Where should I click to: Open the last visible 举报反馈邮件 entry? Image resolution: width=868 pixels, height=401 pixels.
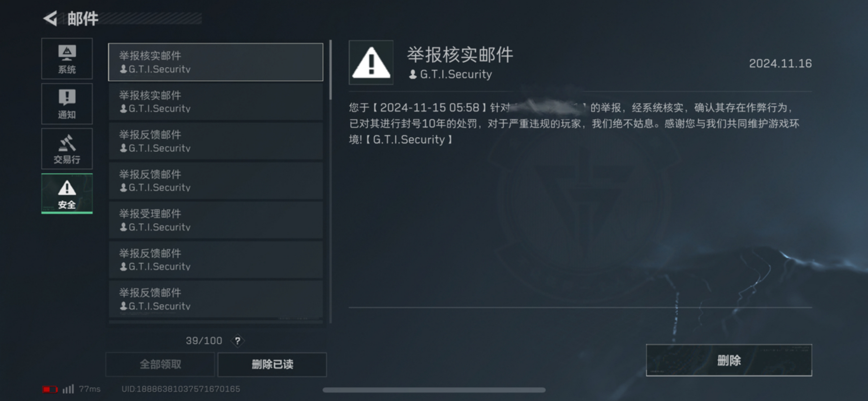(216, 299)
